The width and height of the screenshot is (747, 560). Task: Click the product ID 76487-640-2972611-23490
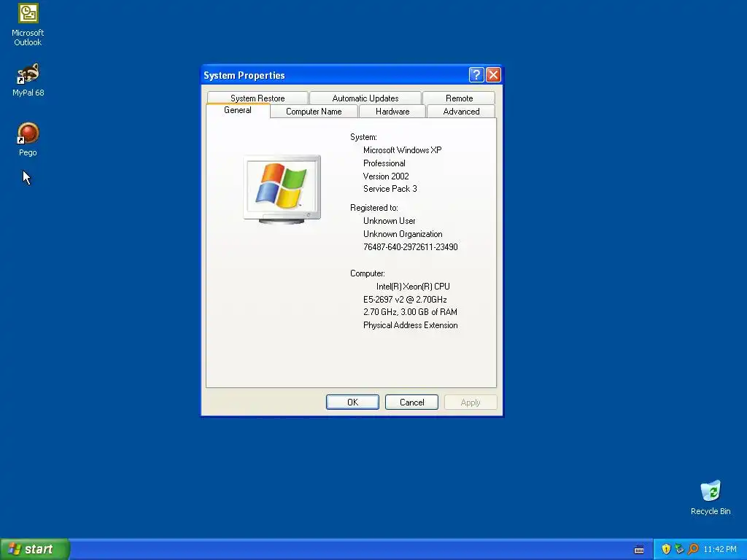(x=410, y=247)
